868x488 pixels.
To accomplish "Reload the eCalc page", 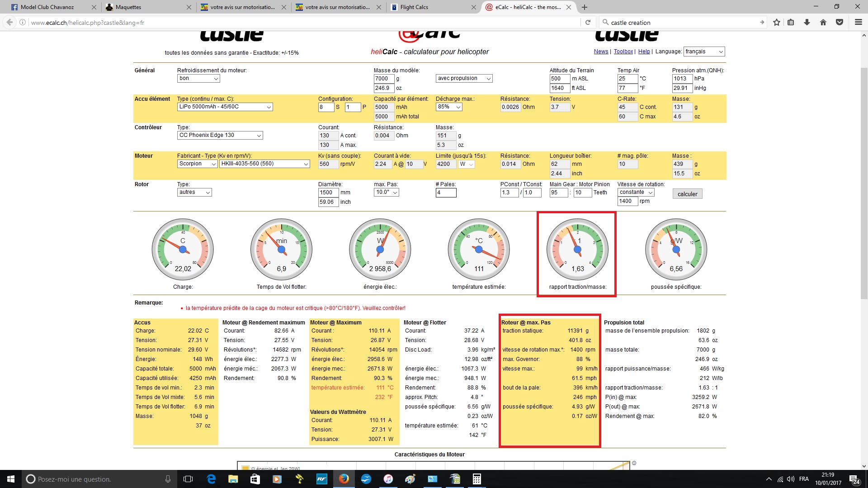I will click(588, 22).
